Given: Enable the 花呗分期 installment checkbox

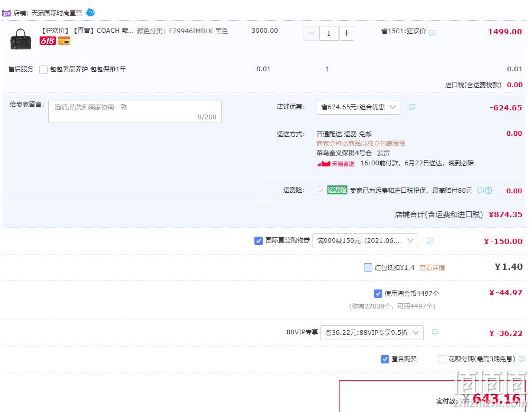Looking at the screenshot, I should point(442,359).
